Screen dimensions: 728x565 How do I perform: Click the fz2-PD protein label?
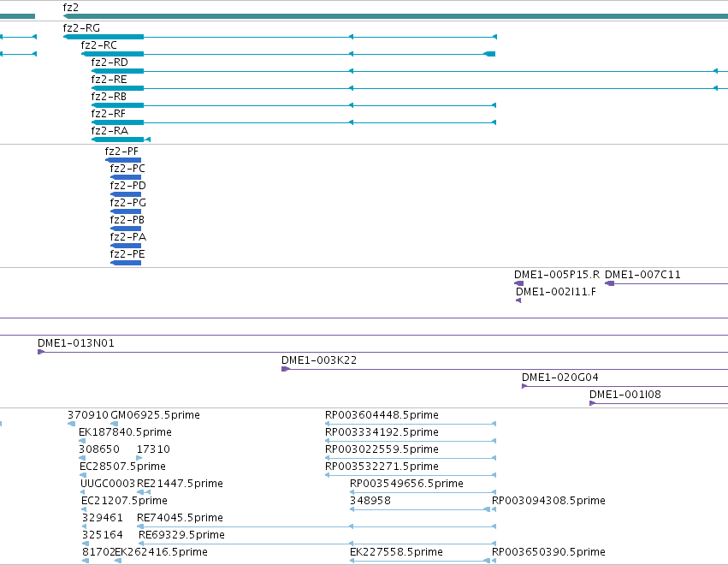click(128, 186)
